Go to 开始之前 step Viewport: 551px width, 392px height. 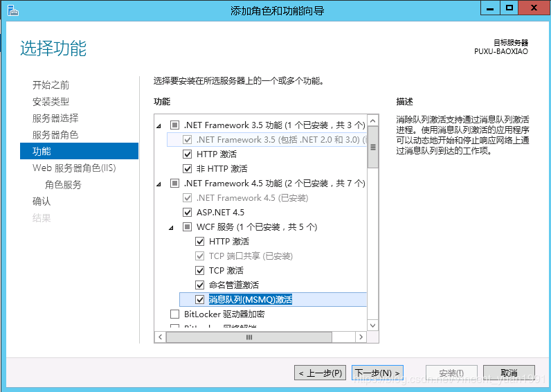pos(51,84)
